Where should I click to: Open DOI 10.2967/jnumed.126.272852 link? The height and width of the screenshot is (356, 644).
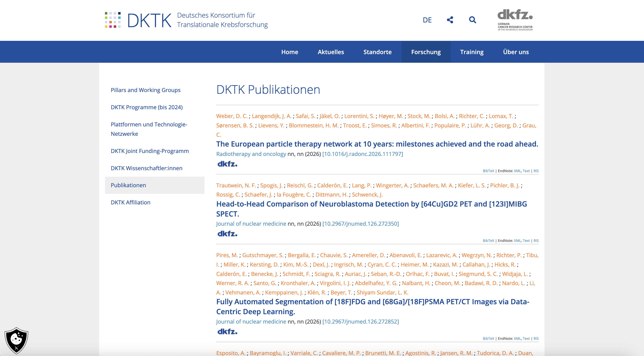pos(360,321)
